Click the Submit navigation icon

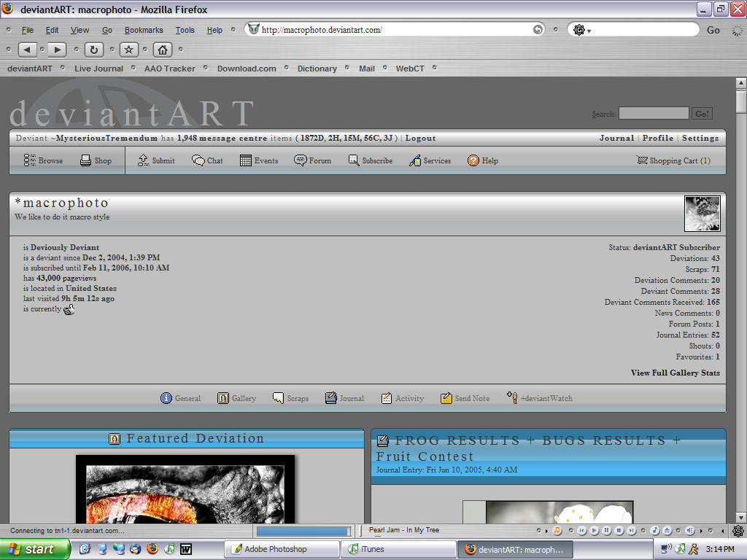pyautogui.click(x=156, y=160)
